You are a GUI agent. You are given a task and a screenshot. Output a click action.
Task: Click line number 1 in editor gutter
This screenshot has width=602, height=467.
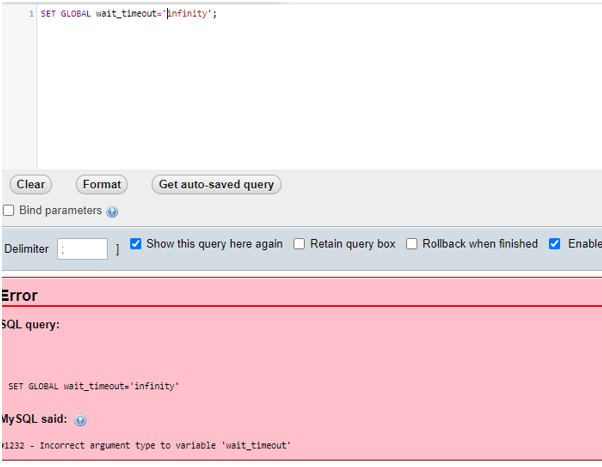point(31,14)
